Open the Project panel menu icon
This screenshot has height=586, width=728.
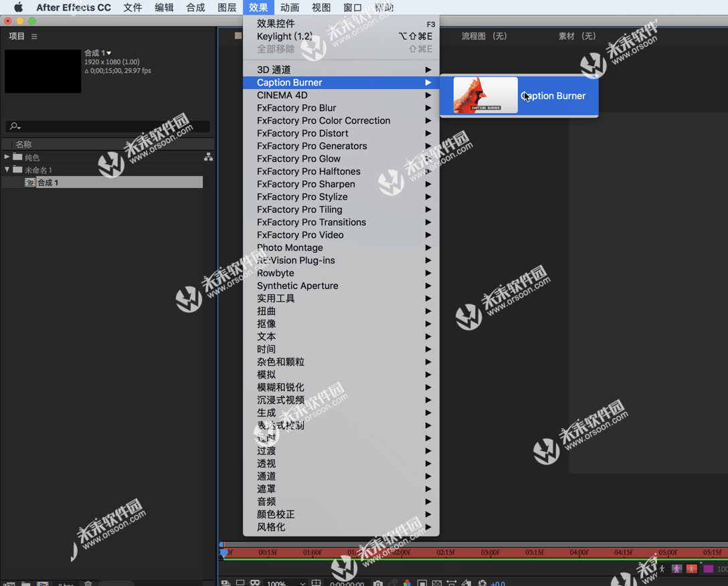(34, 36)
